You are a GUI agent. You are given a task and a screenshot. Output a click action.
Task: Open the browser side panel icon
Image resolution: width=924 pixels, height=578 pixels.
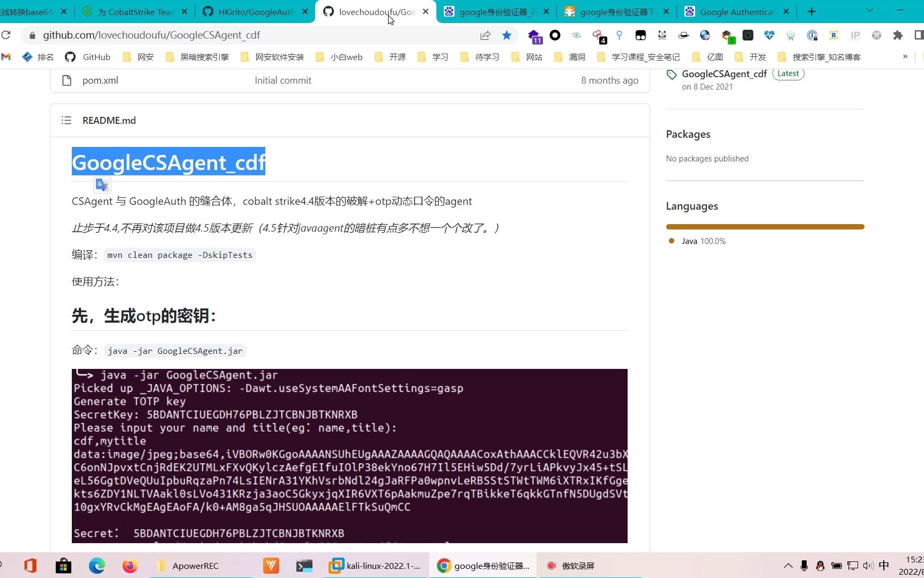(919, 35)
